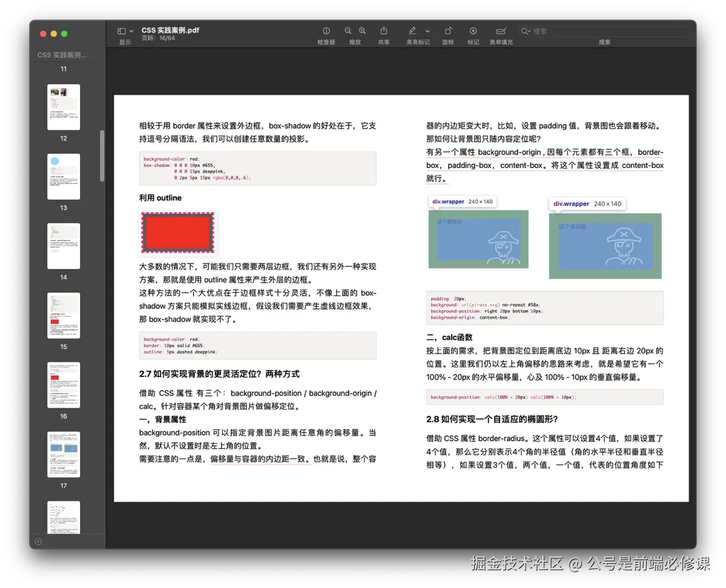The width and height of the screenshot is (726, 588).
Task: Activate the form fill tool (表单填充)
Action: click(501, 30)
